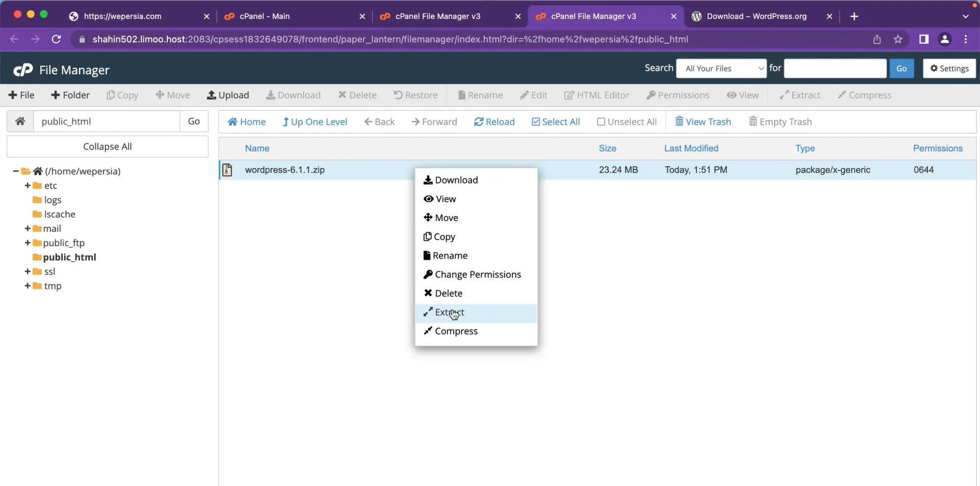Click the search text input field
This screenshot has width=980, height=486.
click(x=835, y=68)
